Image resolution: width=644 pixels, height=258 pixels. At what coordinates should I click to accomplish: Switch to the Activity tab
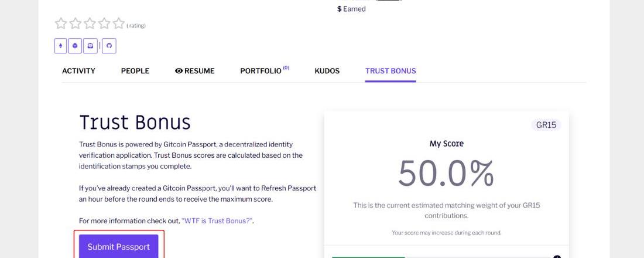78,71
